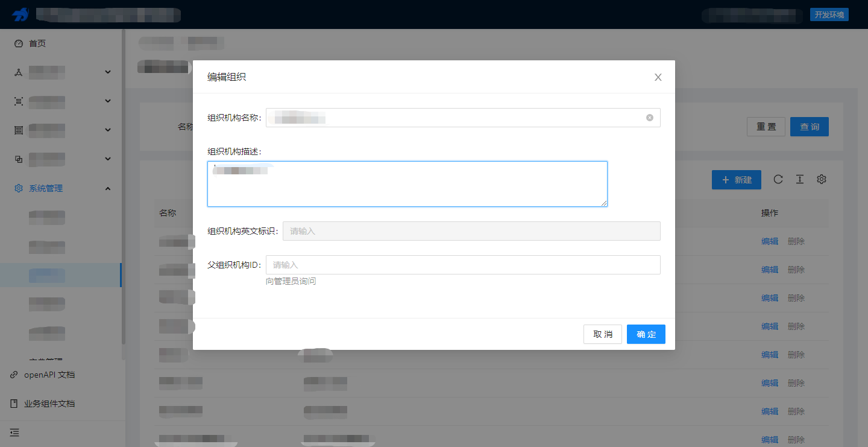Adjust row density via the line-height icon
The image size is (868, 447).
click(800, 179)
